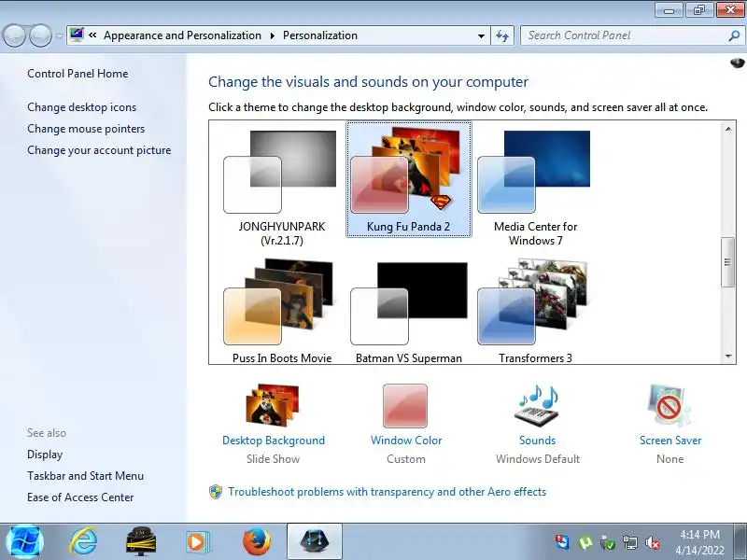Launch Firefox from taskbar

pyautogui.click(x=257, y=541)
